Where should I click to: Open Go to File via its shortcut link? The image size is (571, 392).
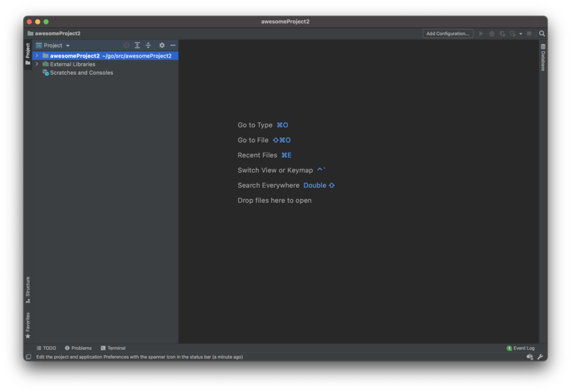pyautogui.click(x=282, y=140)
